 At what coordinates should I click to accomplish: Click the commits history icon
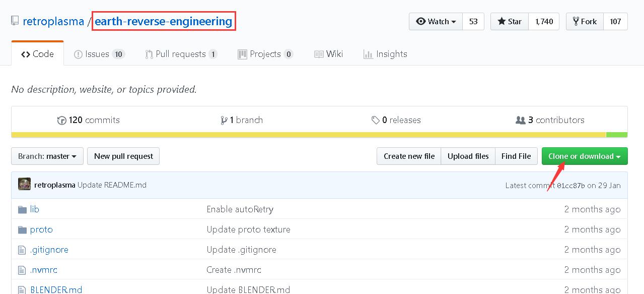62,120
